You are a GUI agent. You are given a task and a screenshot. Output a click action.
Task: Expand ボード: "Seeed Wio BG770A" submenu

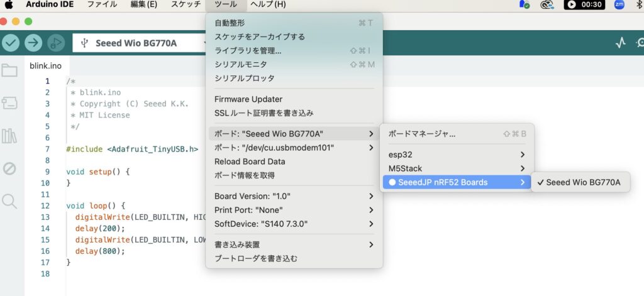294,134
